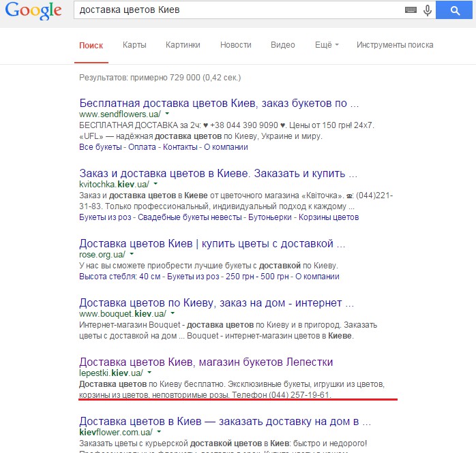
Task: Open result Заказ и доставка цветов в Киеве
Action: click(x=218, y=174)
